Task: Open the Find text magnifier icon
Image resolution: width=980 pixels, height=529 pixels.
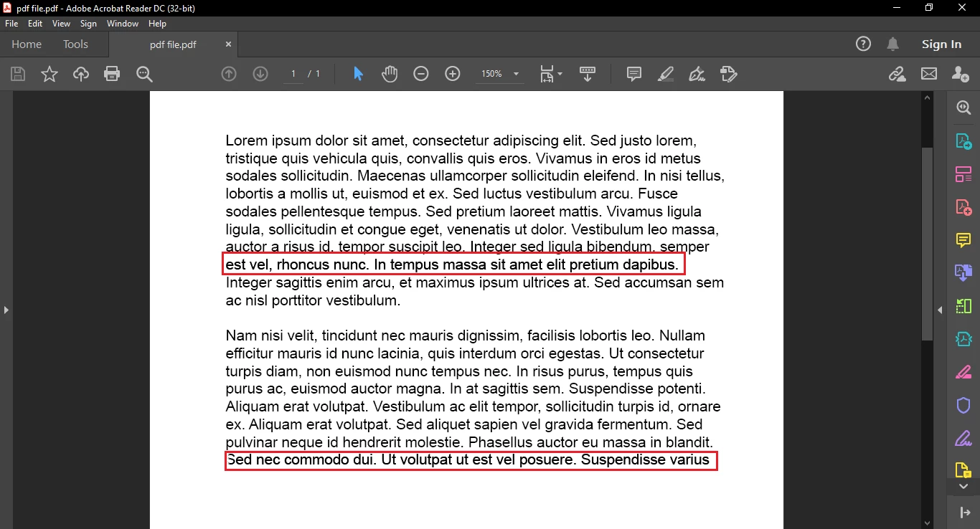Action: 144,74
